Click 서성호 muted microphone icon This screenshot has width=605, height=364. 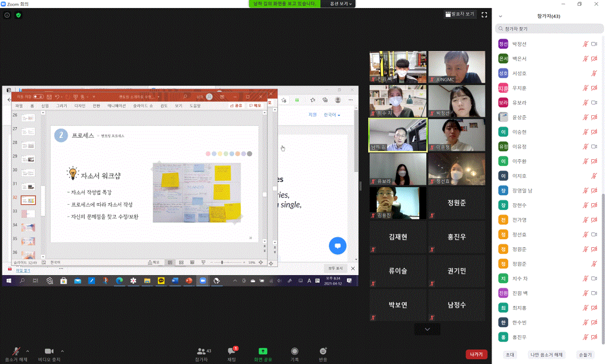click(x=594, y=73)
